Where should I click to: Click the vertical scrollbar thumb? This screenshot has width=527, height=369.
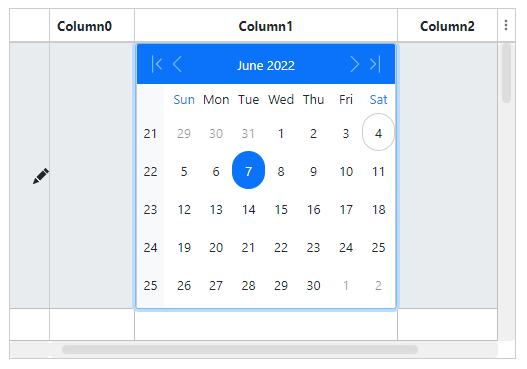[x=506, y=73]
